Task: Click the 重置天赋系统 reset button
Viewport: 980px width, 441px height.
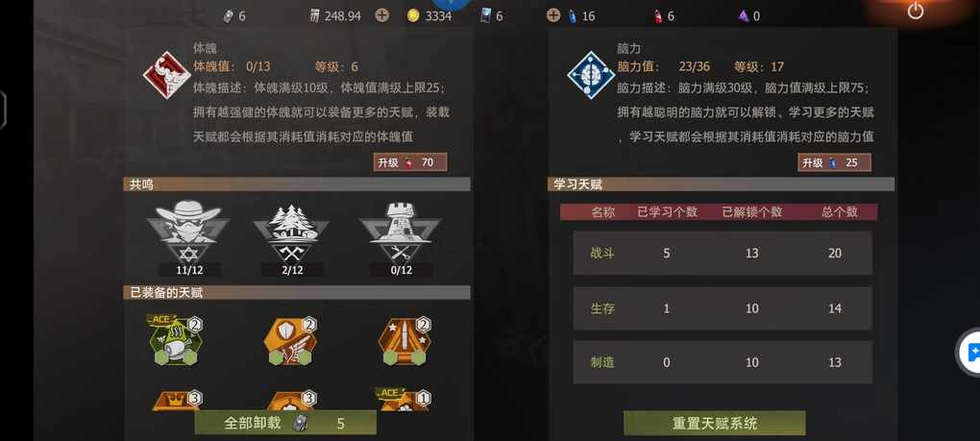Action: pyautogui.click(x=715, y=423)
